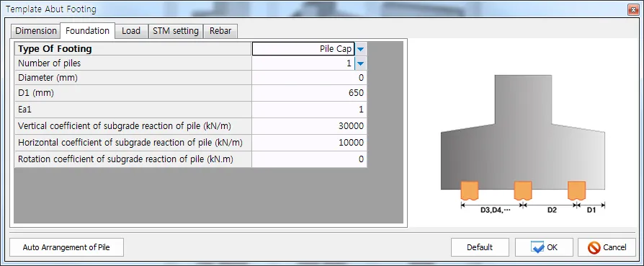This screenshot has width=644, height=266.
Task: Select the Number of piles label
Action: click(x=133, y=63)
